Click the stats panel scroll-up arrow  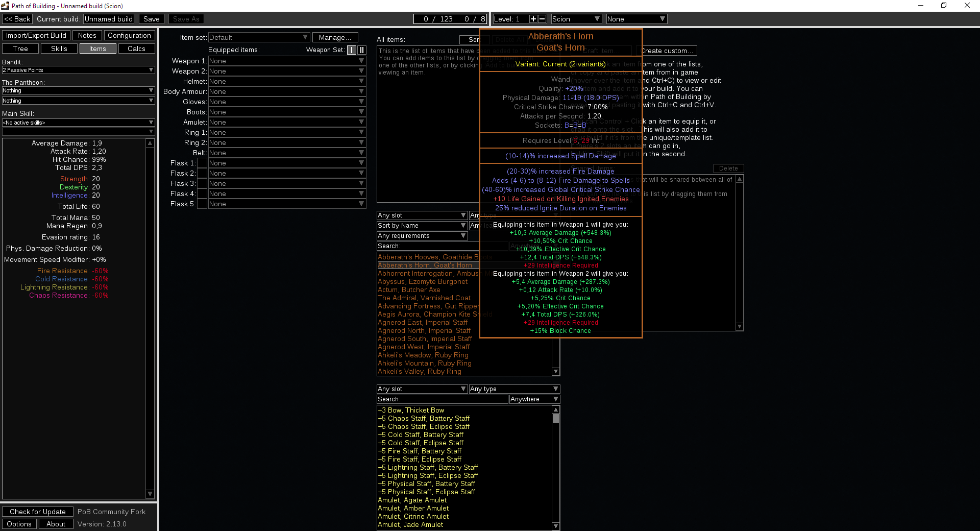pos(150,143)
